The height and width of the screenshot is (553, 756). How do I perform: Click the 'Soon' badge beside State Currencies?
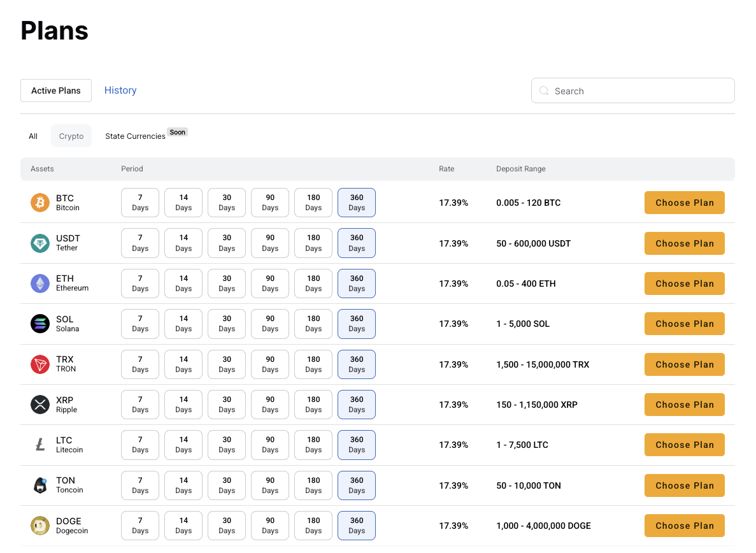(x=178, y=132)
